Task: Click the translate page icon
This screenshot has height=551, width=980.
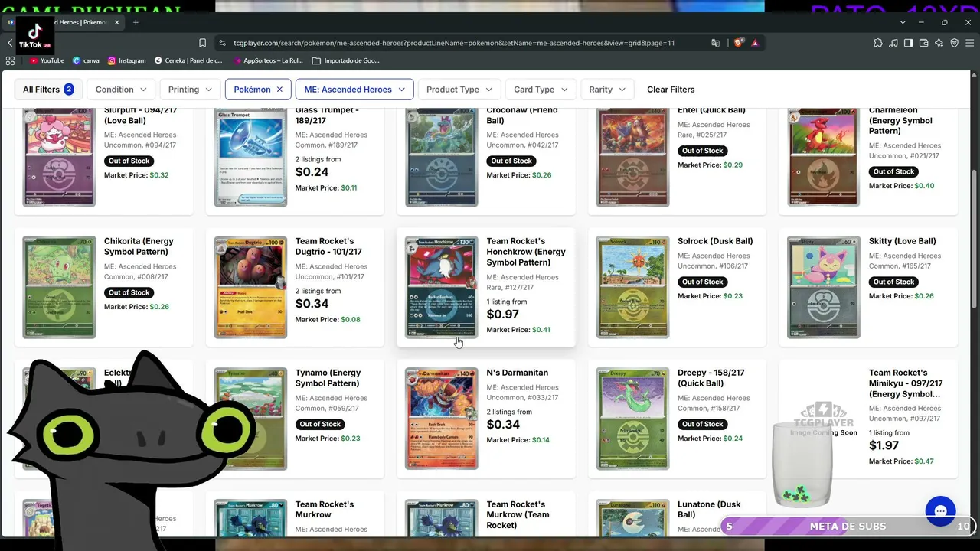Action: coord(715,43)
